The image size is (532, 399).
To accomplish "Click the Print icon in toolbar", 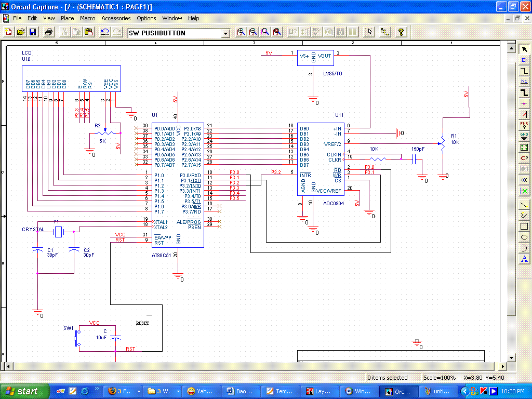I will (48, 32).
